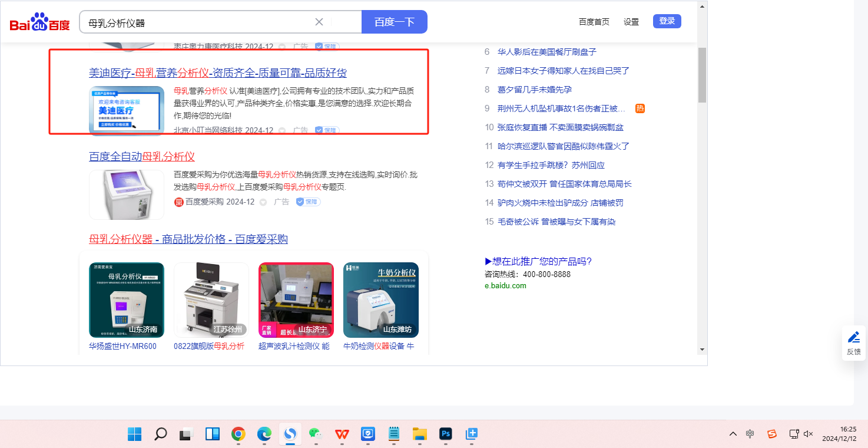This screenshot has height=448, width=868.
Task: Open hot search 驴肉火烧中未检出驴成分 店铺被罚
Action: [561, 203]
